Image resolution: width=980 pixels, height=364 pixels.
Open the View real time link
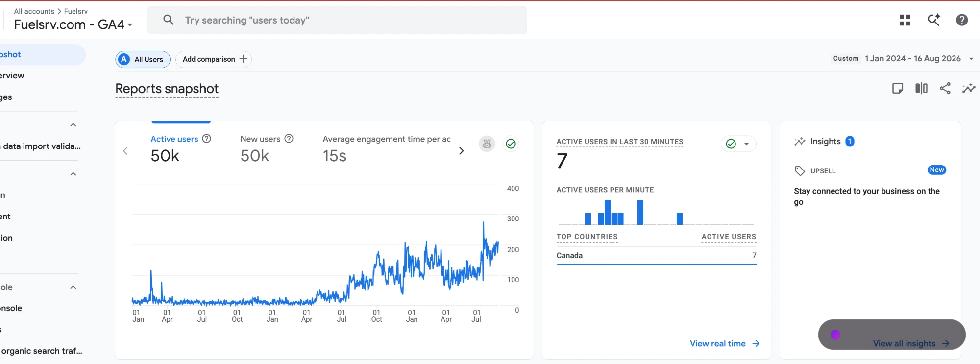point(725,343)
